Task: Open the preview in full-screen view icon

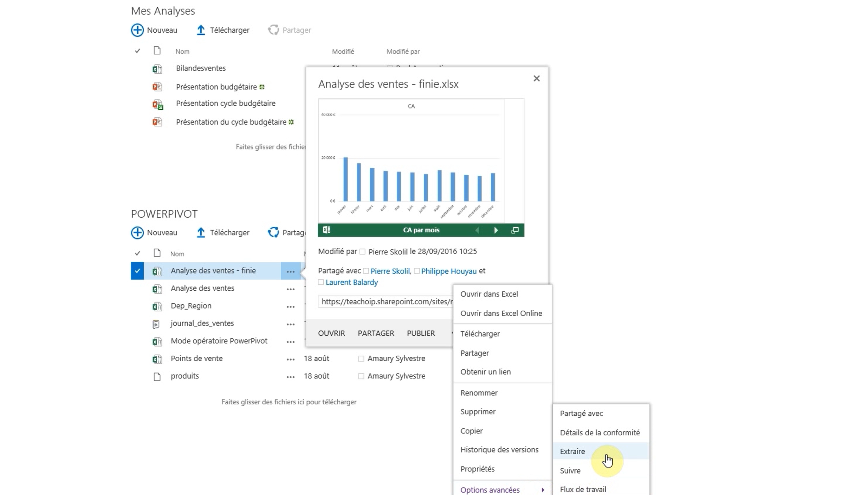Action: coord(515,230)
